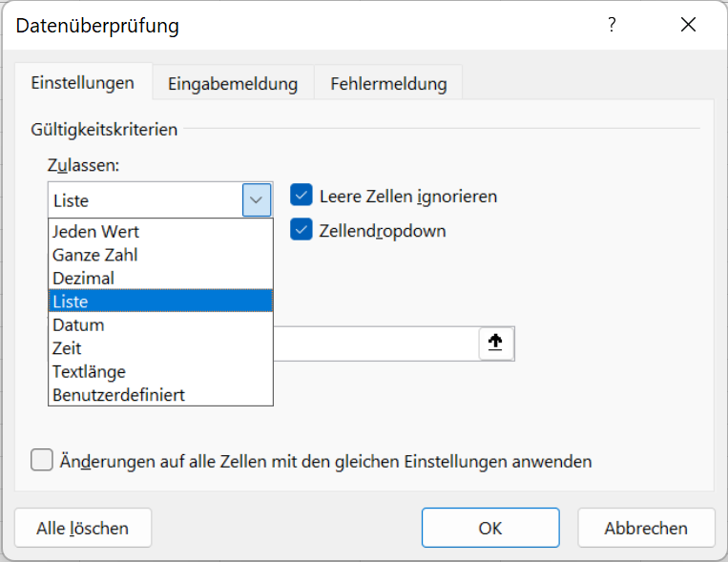Collapse the Zulassen dropdown arrow

click(257, 200)
